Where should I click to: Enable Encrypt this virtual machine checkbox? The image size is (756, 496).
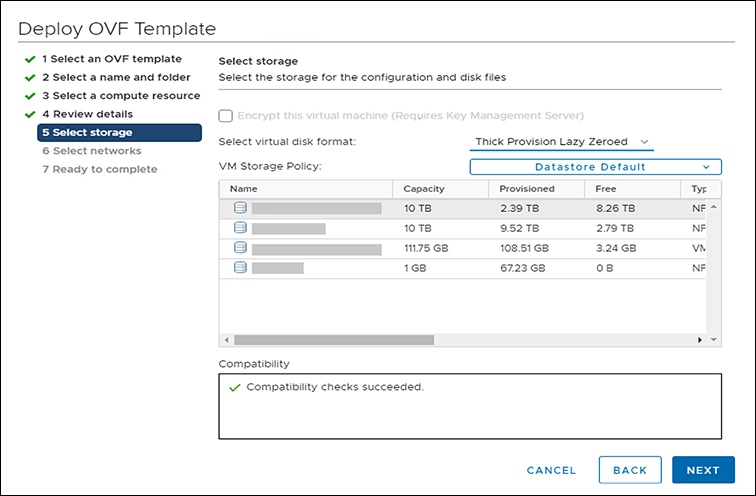click(x=226, y=116)
